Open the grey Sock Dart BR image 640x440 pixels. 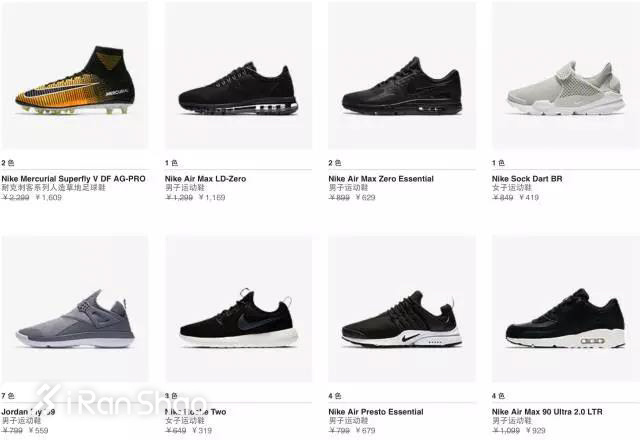tap(566, 76)
